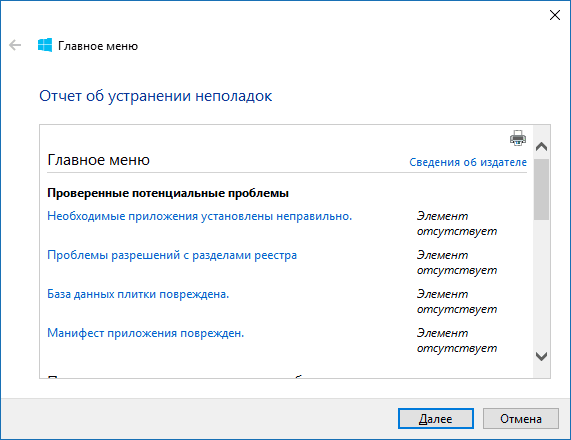Viewport: 571px width, 440px height.
Task: Click Элемент отсутствует status for registry permissions
Action: click(457, 262)
